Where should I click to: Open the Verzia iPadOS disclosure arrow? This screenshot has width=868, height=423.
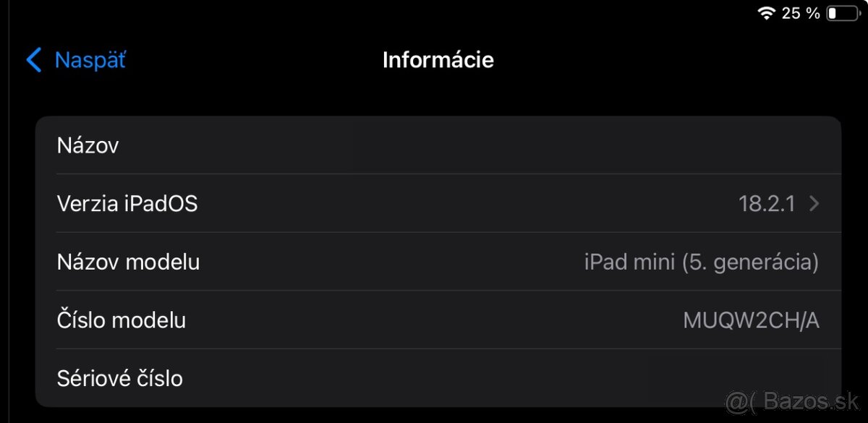814,203
